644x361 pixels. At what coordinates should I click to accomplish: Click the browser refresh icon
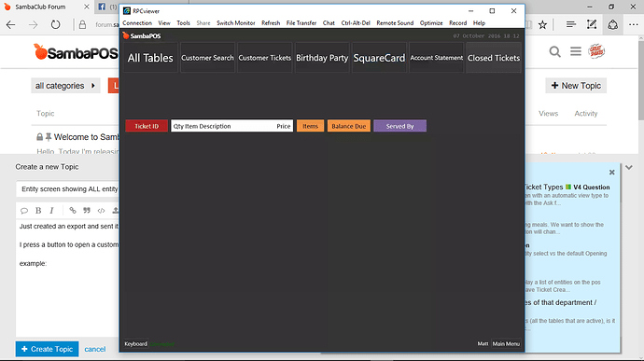coord(55,24)
